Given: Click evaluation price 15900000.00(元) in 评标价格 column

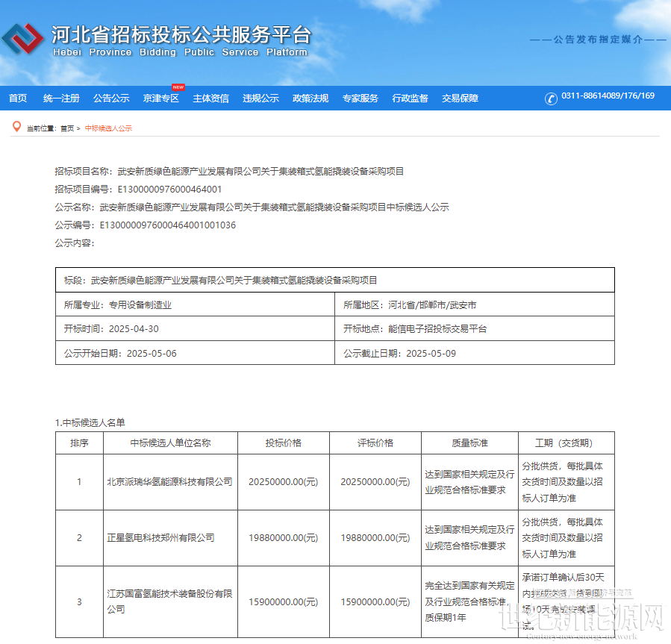Looking at the screenshot, I should [375, 602].
